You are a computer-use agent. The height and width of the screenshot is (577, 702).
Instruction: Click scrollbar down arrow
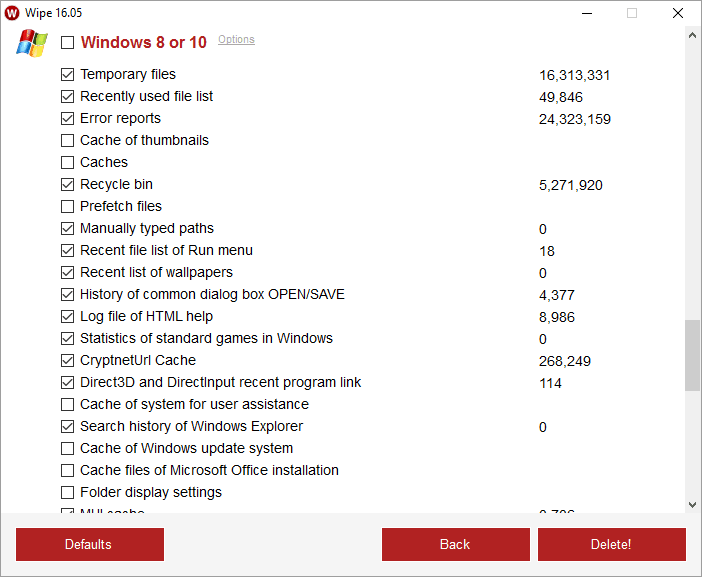pyautogui.click(x=692, y=504)
